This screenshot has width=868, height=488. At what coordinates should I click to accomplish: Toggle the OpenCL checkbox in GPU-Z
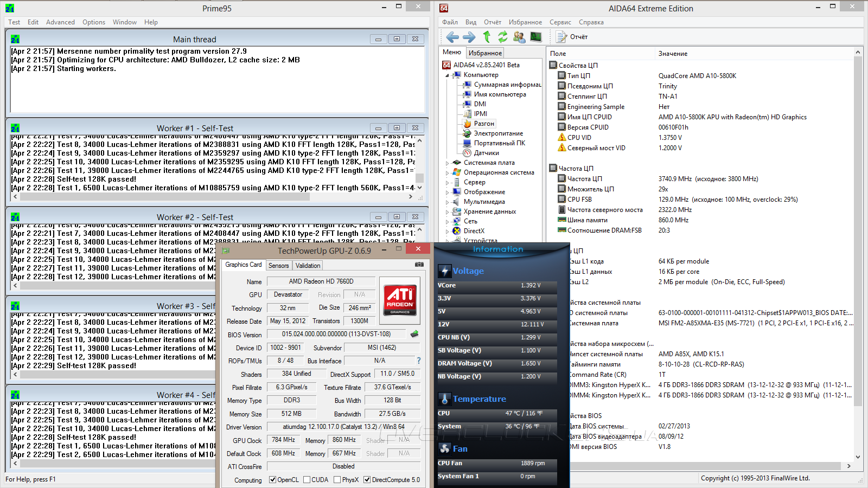pos(273,480)
